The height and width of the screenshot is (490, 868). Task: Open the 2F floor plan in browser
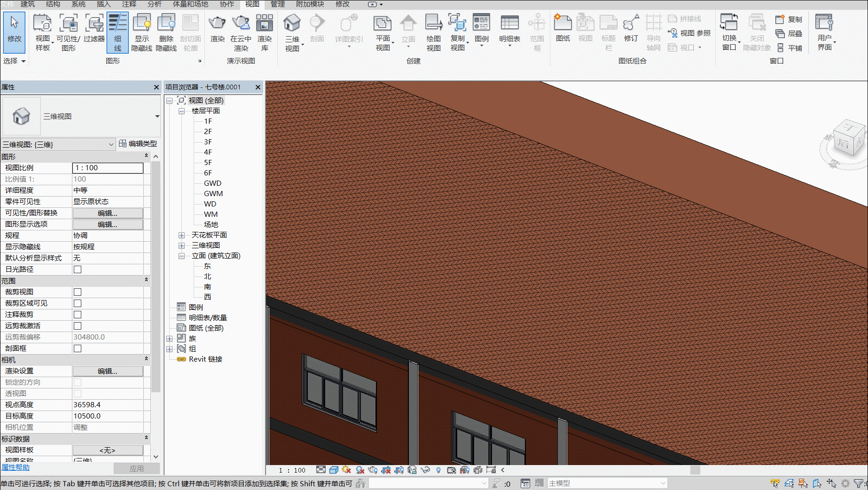point(208,132)
